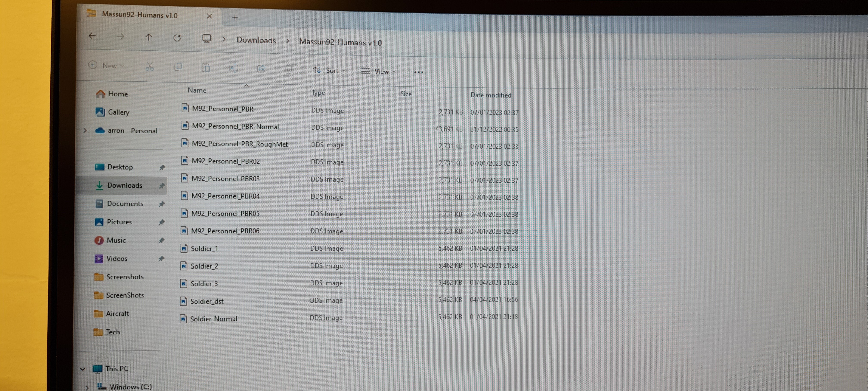Open the Sort dropdown menu
Screen dimensions: 868x391
click(329, 70)
